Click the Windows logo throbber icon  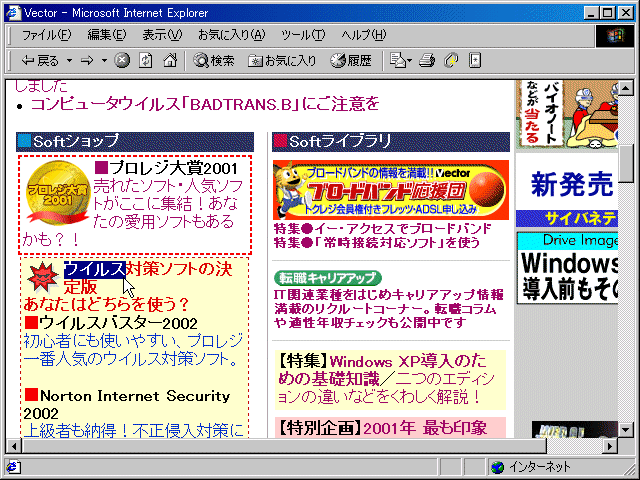pos(614,36)
